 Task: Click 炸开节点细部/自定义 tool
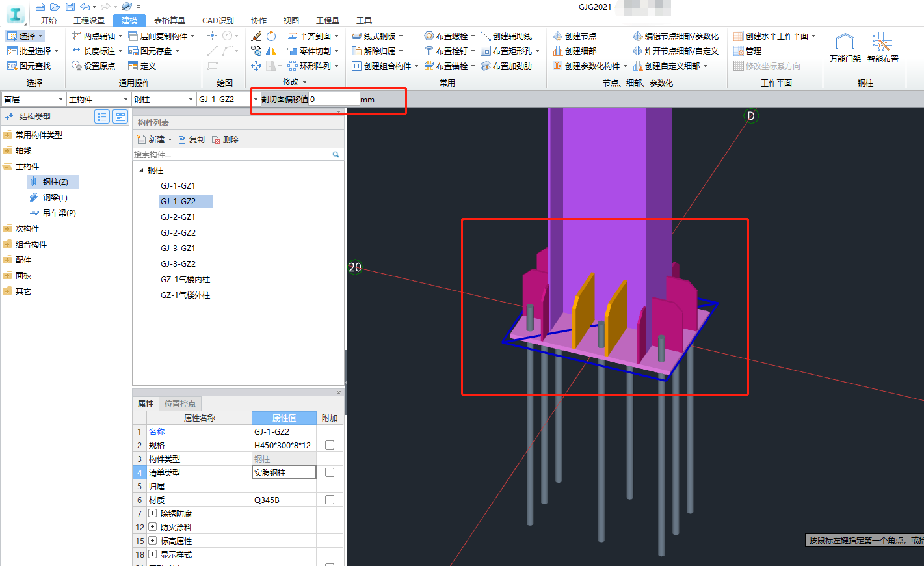(x=676, y=51)
